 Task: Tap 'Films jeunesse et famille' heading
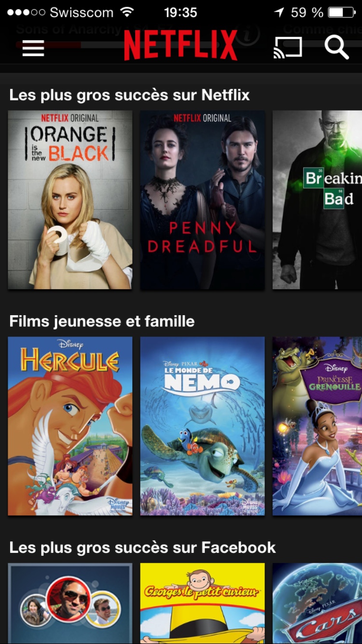coord(102,321)
